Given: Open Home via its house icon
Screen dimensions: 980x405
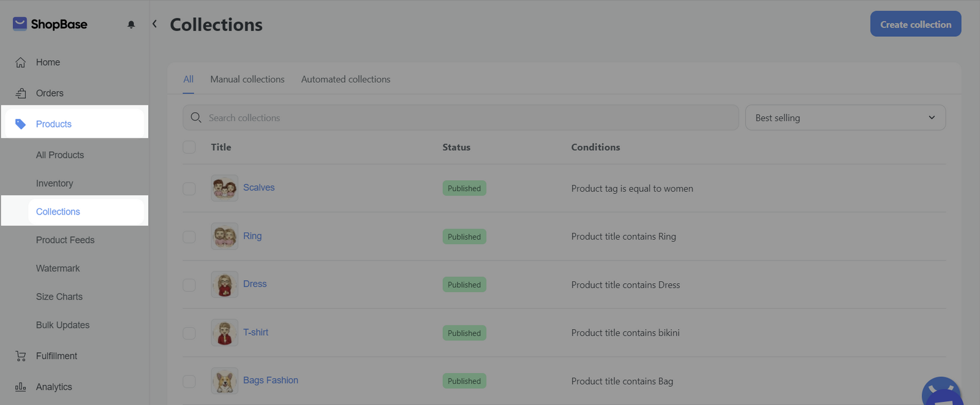Looking at the screenshot, I should point(21,62).
